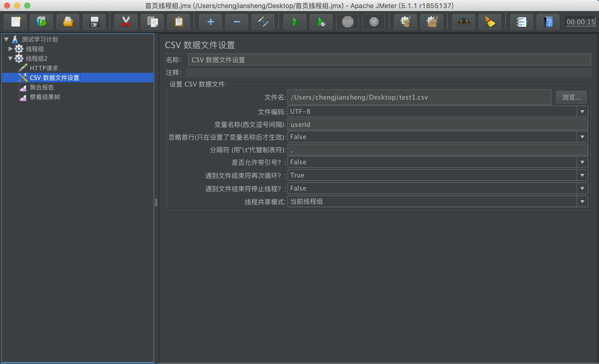Click the 浏览... button
The image size is (599, 364).
tap(571, 97)
